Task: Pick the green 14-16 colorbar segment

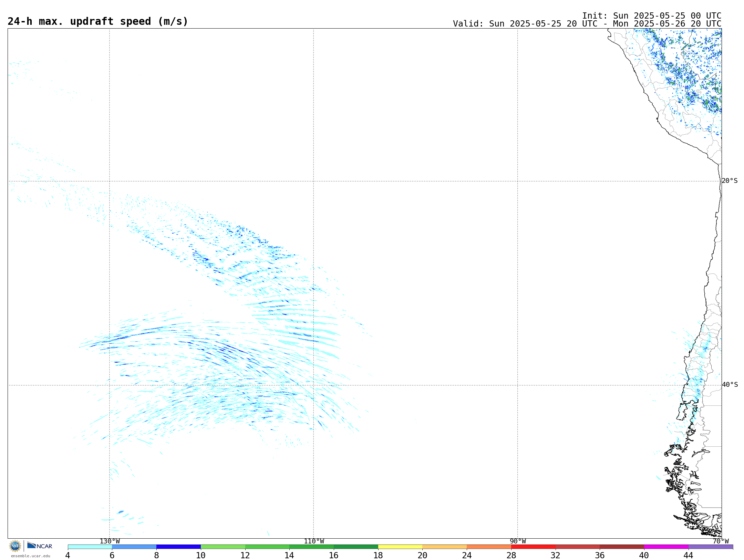Action: pos(312,547)
